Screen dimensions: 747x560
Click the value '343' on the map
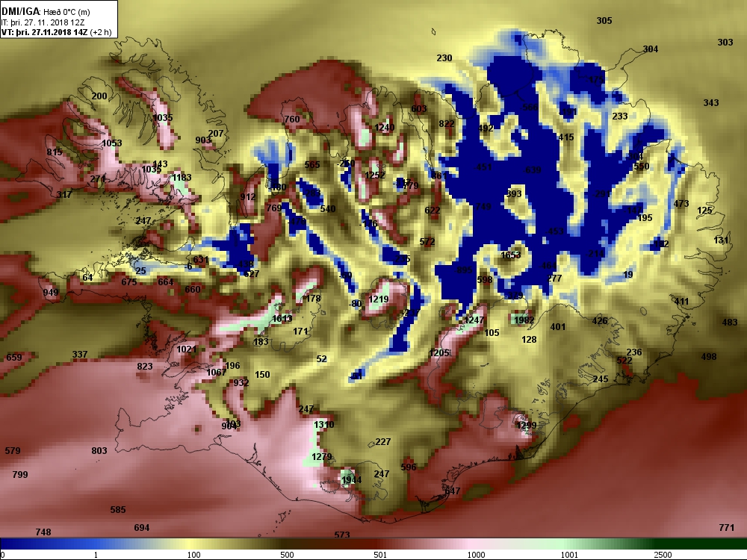711,103
